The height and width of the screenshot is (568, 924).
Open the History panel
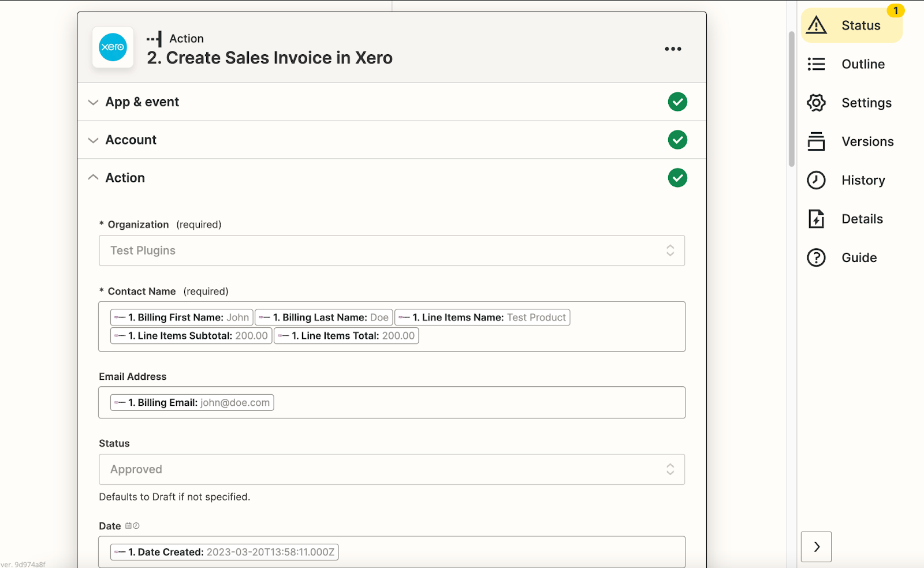816,180
